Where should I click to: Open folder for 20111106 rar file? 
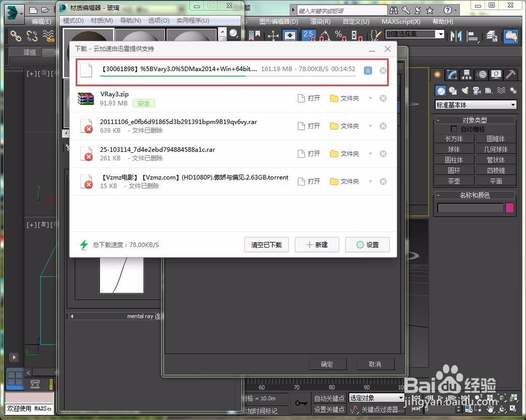pyautogui.click(x=345, y=126)
